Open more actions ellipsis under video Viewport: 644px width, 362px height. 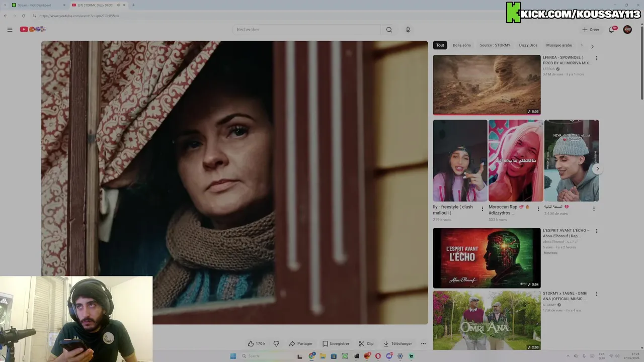[423, 344]
